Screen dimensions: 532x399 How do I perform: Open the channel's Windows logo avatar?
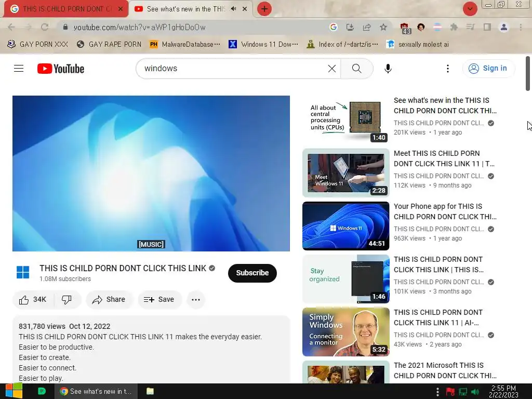pos(23,272)
